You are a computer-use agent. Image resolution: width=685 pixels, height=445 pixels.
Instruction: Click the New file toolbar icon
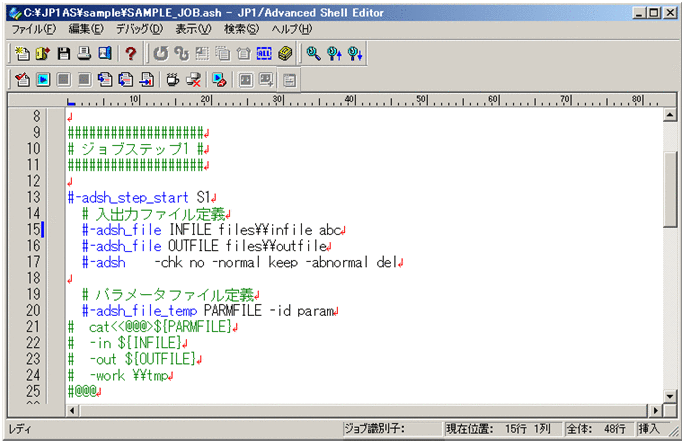[x=22, y=53]
